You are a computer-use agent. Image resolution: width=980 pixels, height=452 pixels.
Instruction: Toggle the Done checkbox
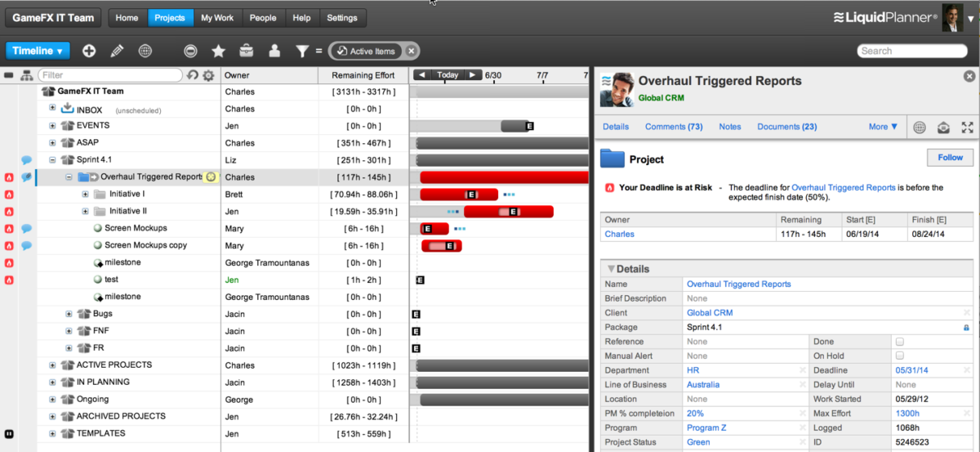coord(900,342)
